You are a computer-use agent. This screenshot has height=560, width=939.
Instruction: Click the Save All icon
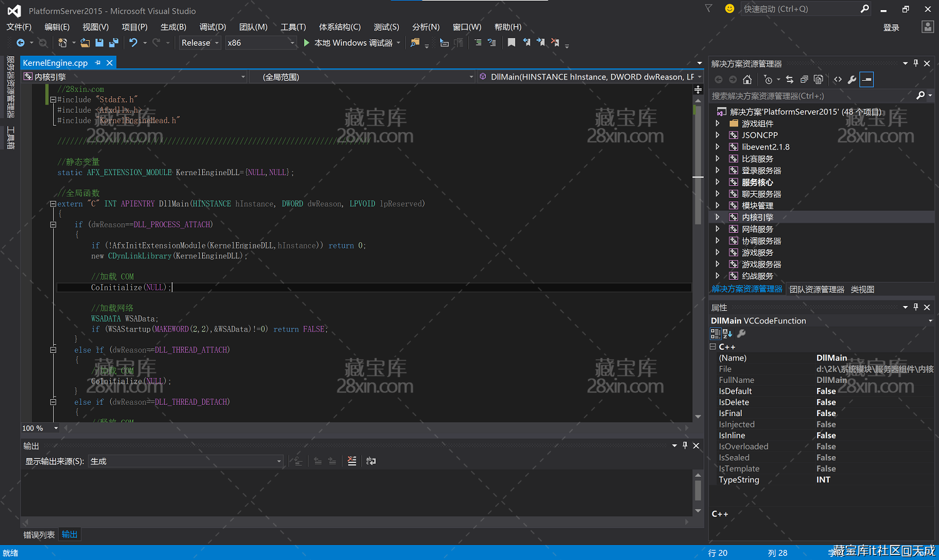[113, 43]
